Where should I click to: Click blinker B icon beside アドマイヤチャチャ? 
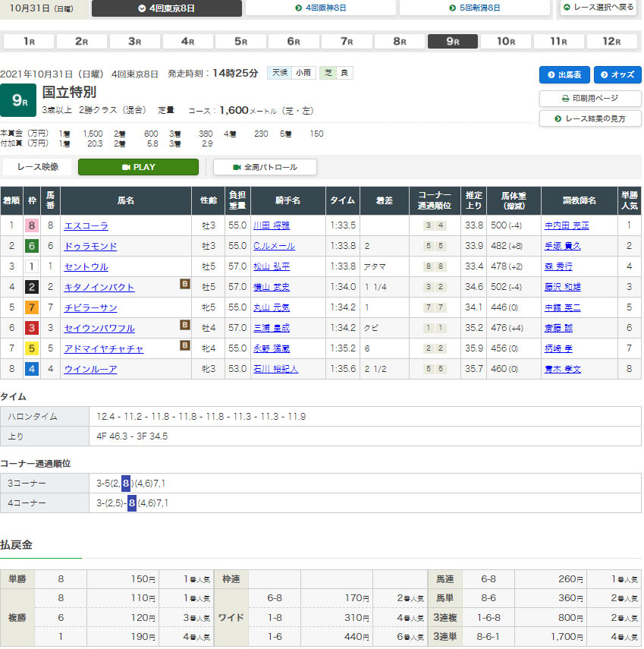tap(184, 348)
